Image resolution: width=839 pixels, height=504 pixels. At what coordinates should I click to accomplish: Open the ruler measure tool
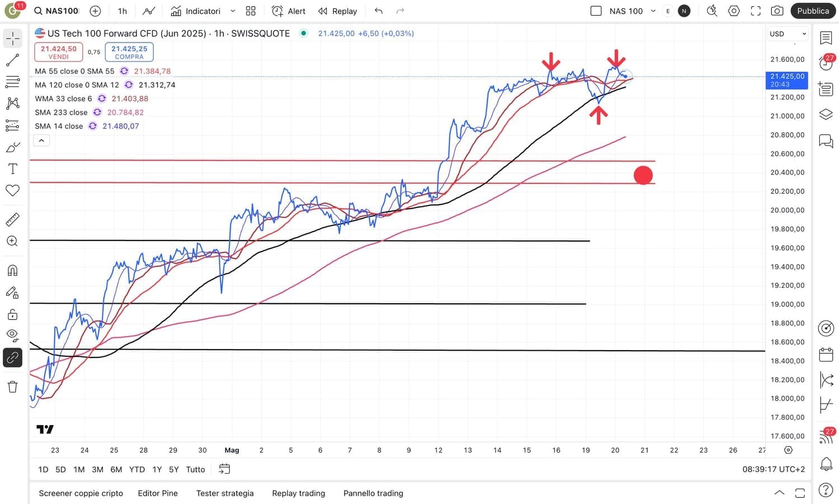tap(12, 219)
